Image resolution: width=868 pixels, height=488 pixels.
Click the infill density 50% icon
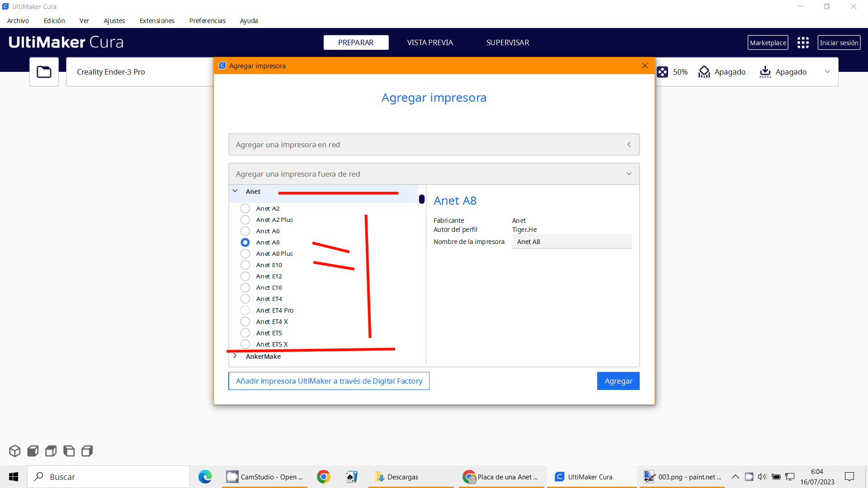pos(662,72)
